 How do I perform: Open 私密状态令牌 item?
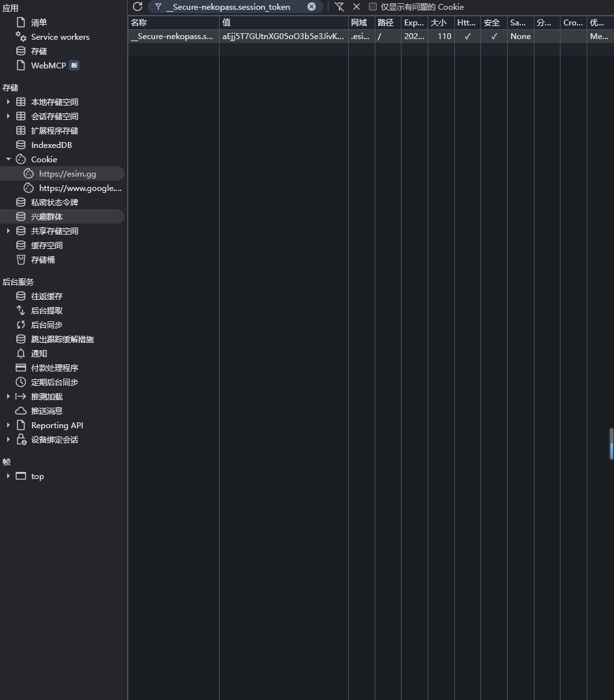pyautogui.click(x=55, y=202)
